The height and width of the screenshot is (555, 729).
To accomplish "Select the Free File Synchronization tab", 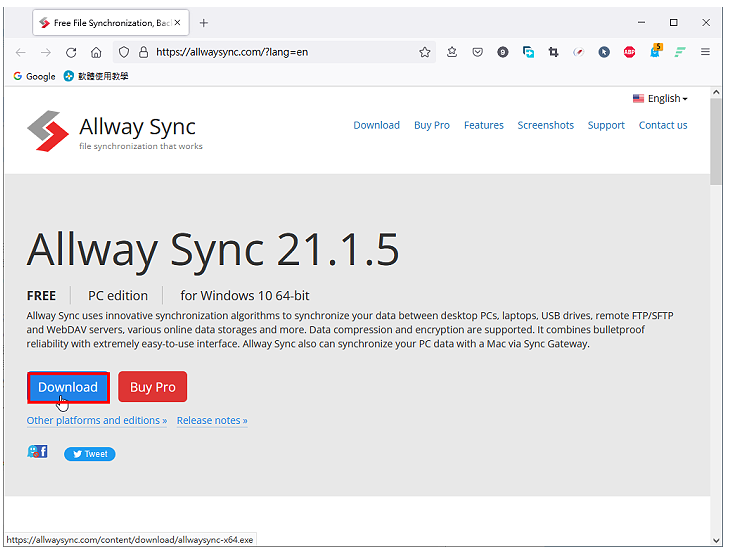I will [111, 23].
